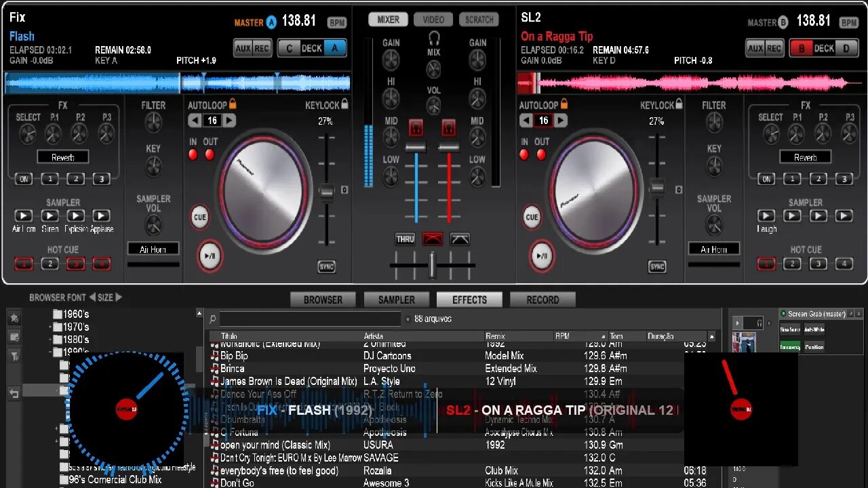Decrease autoloop length on left deck
This screenshot has width=868, height=488.
point(195,121)
